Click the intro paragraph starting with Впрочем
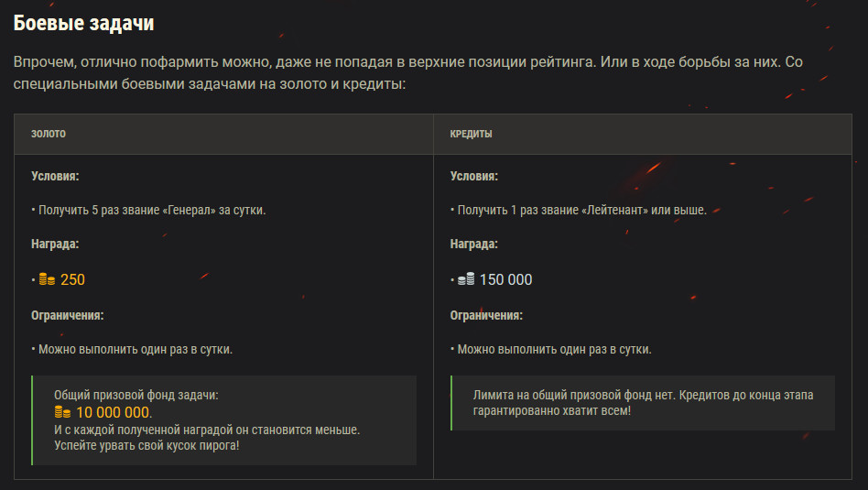Screen dimensions: 868x490 [x=408, y=72]
